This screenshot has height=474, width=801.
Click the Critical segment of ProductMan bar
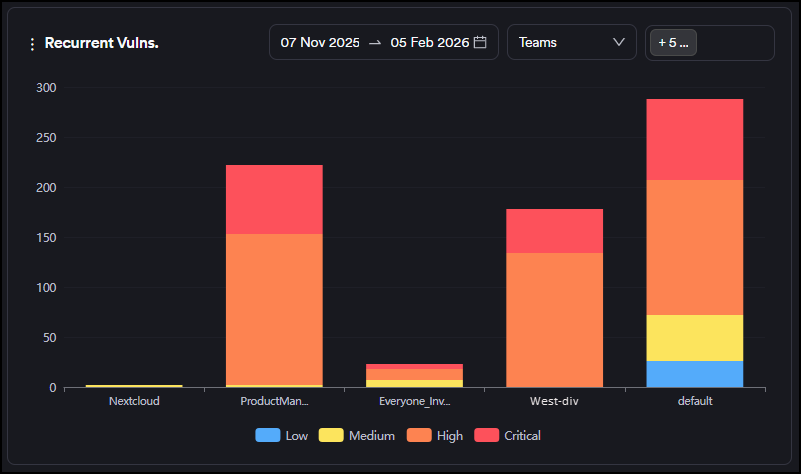coord(274,199)
